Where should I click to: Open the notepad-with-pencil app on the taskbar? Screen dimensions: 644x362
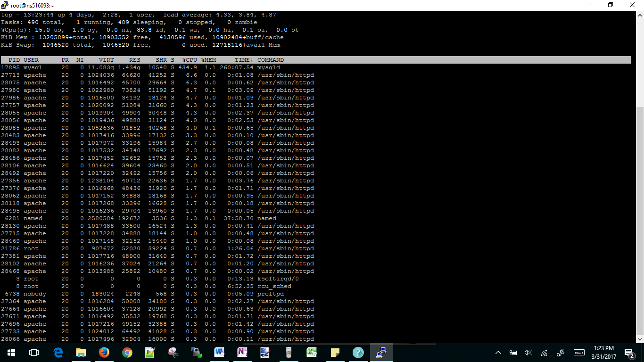(x=150, y=353)
